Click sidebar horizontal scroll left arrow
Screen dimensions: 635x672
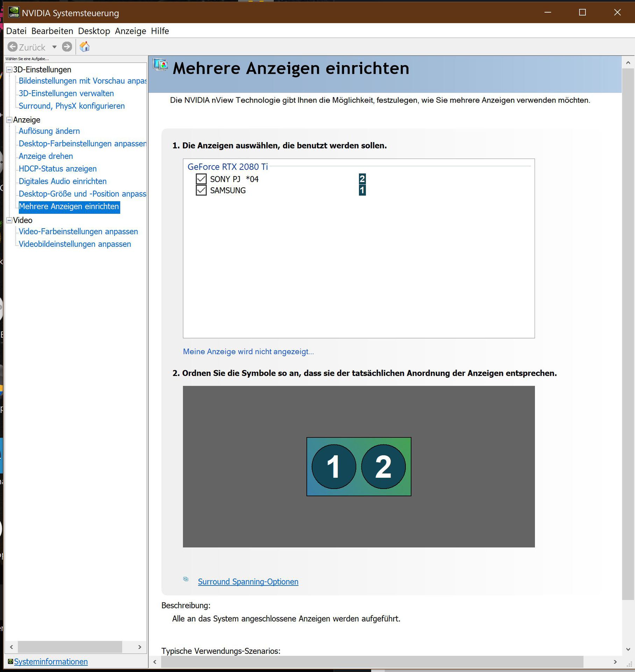click(x=12, y=647)
